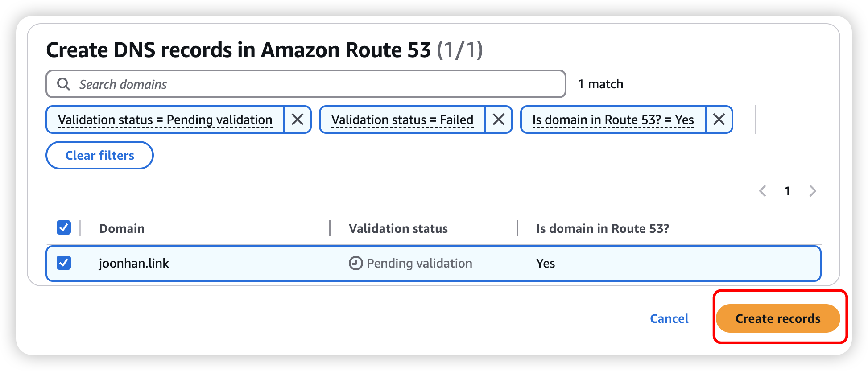
Task: Open the Validation status = Pending validation filter
Action: click(x=165, y=120)
